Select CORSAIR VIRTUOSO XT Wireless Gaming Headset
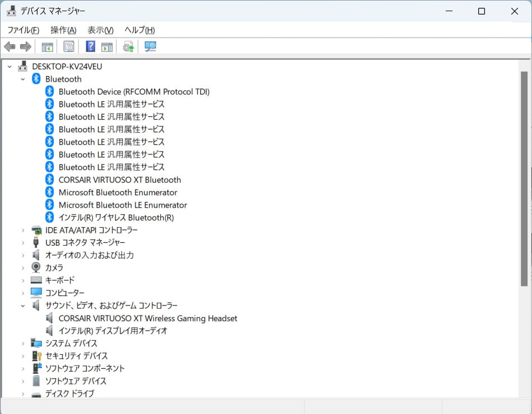Viewport: 532px width, 414px height. tap(148, 318)
